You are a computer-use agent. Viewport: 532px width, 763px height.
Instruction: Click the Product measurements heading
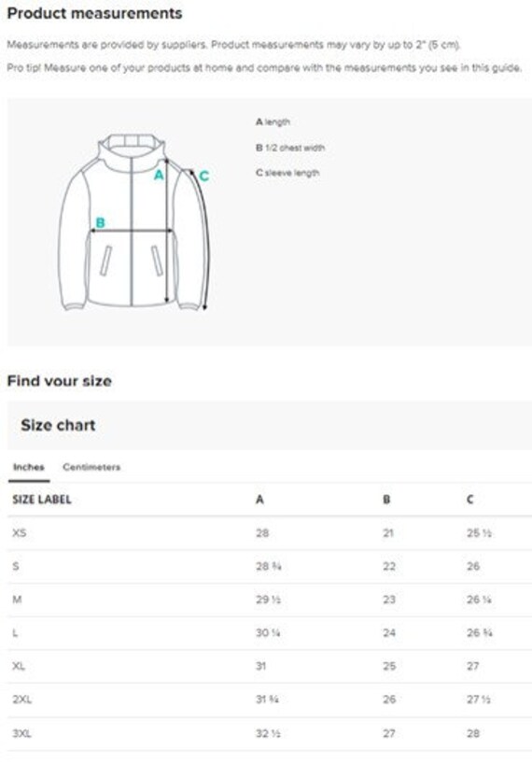95,14
